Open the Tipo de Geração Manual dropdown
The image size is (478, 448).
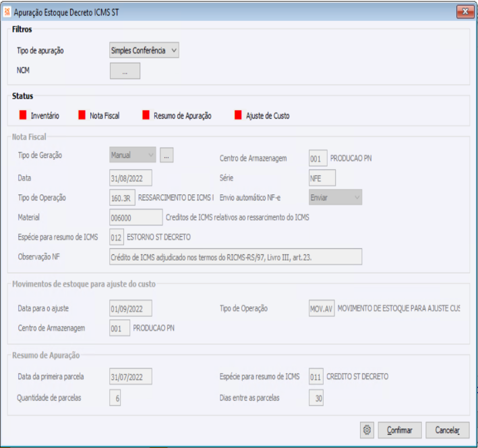(x=133, y=155)
